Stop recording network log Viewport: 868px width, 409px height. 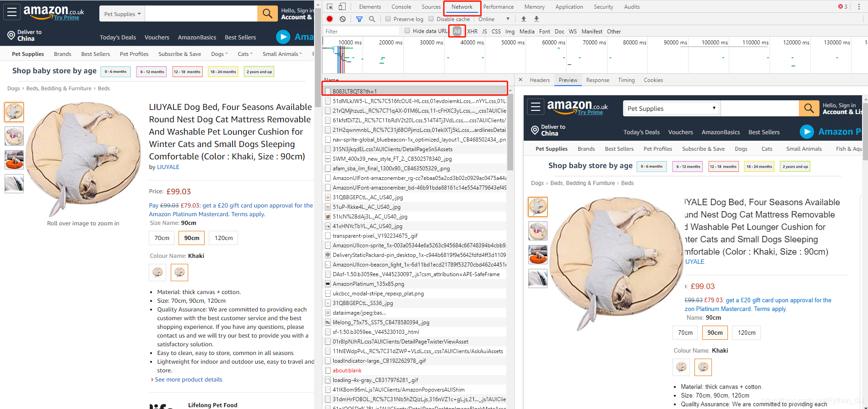(330, 19)
